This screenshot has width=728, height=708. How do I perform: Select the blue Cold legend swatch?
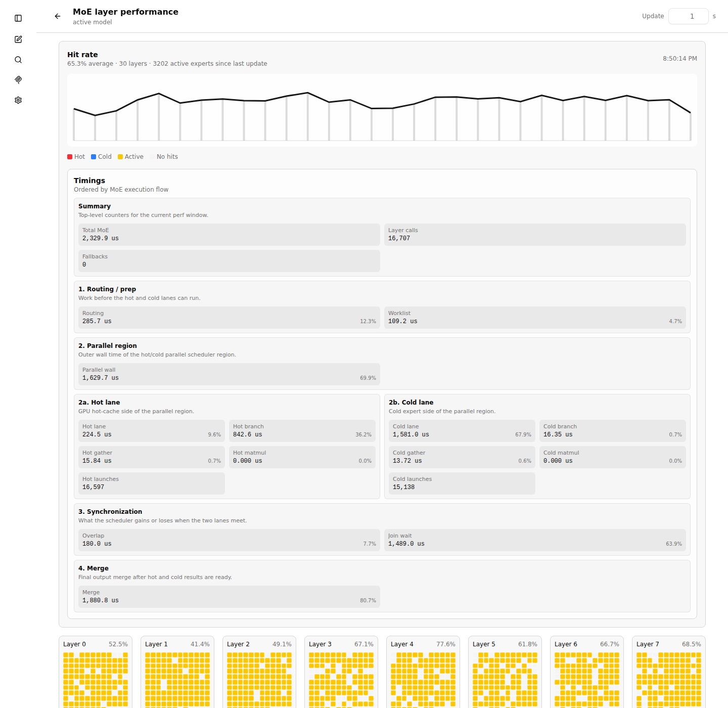tap(94, 157)
